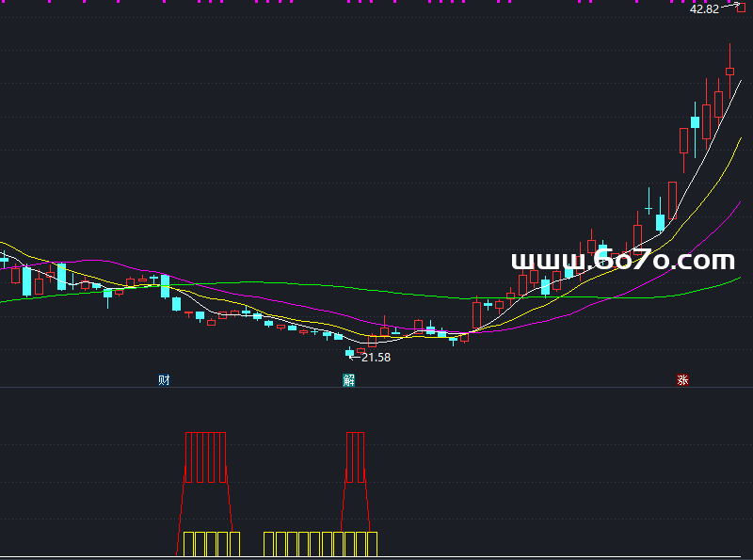
Task: Click the first tall red bar cluster in indicator
Action: pos(205,457)
